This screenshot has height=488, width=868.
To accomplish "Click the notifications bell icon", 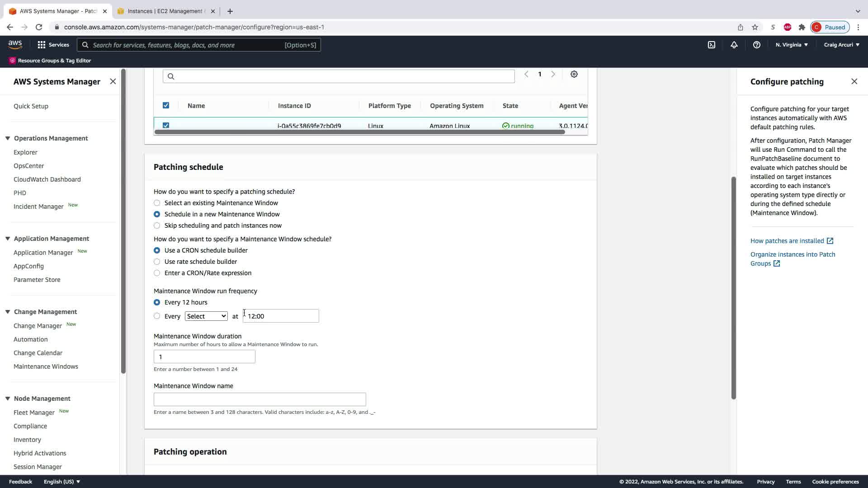I will pos(734,45).
